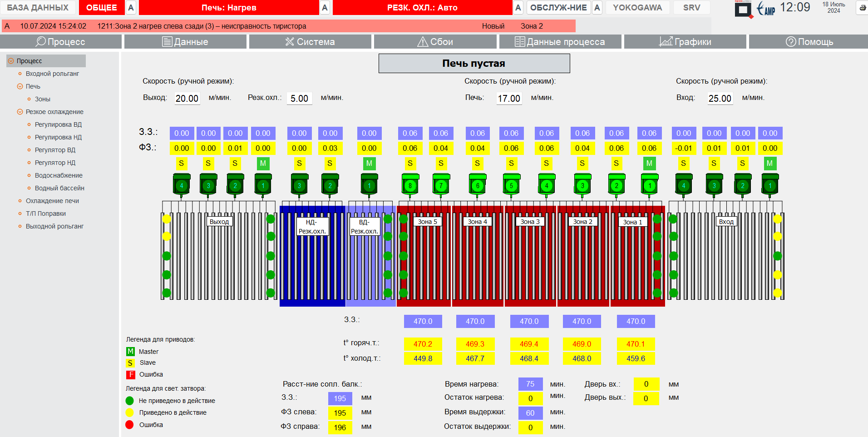Switch to the Сбои tab
This screenshot has height=437, width=868.
435,42
